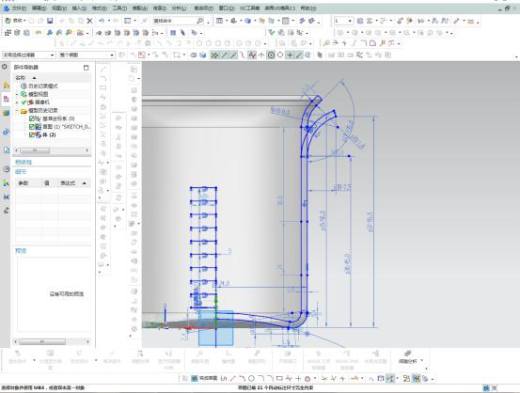Click the Save icon in the top toolbar

[50, 21]
